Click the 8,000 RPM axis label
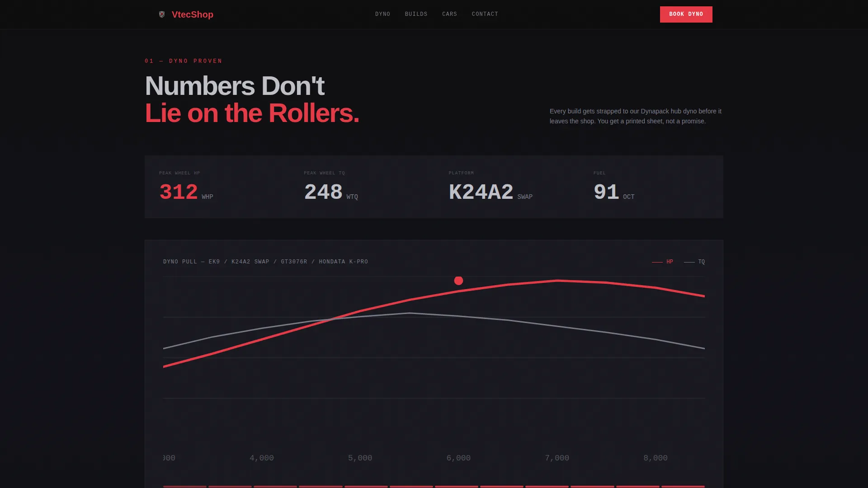Screen dimensions: 868x488 click(x=656, y=458)
